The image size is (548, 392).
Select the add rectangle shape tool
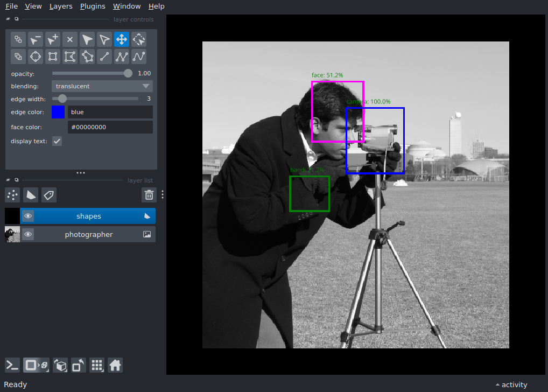pos(52,57)
